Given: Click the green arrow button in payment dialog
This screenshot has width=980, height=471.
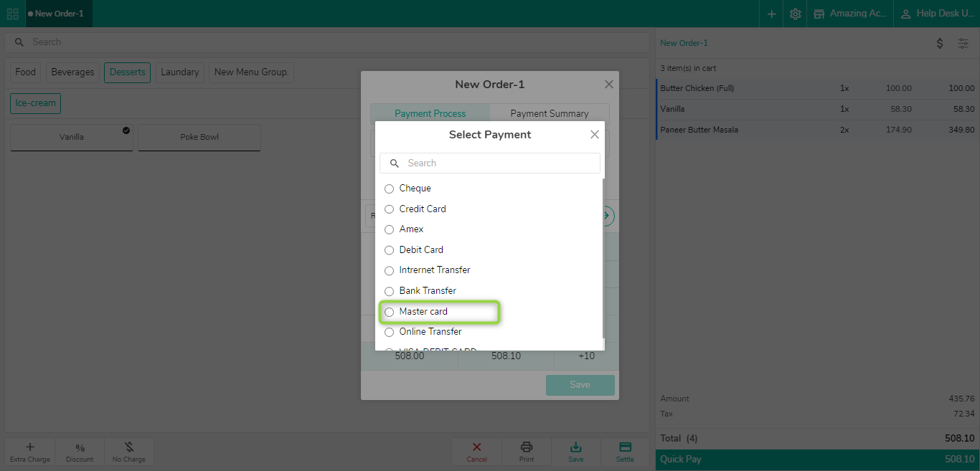Looking at the screenshot, I should point(608,216).
